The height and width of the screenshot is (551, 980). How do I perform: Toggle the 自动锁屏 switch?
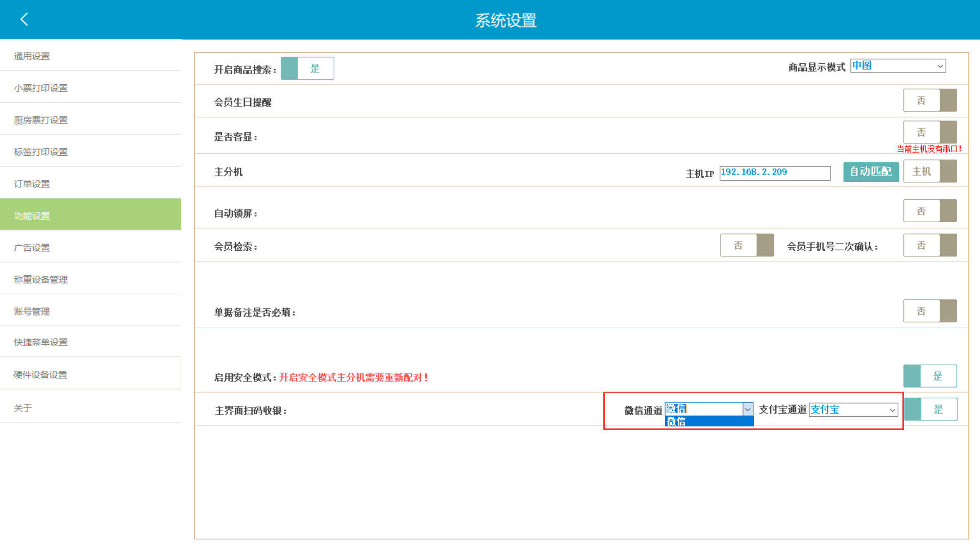pyautogui.click(x=929, y=211)
